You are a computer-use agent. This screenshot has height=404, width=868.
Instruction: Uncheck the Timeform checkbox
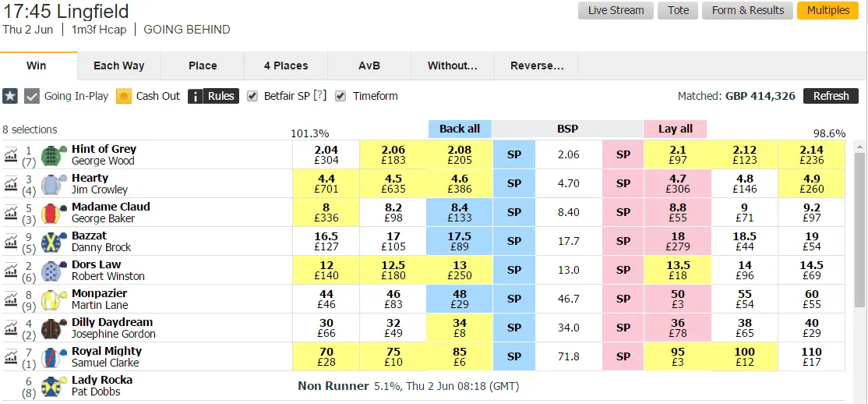340,96
